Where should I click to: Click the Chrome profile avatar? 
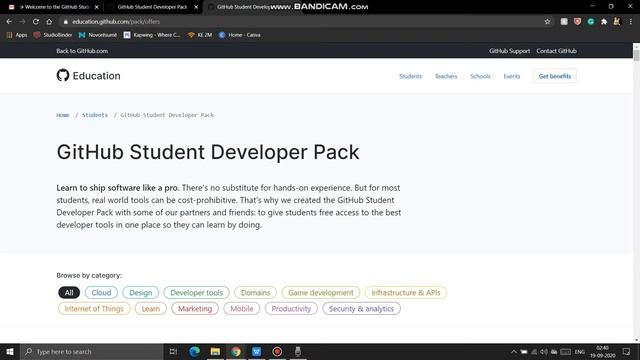(617, 22)
